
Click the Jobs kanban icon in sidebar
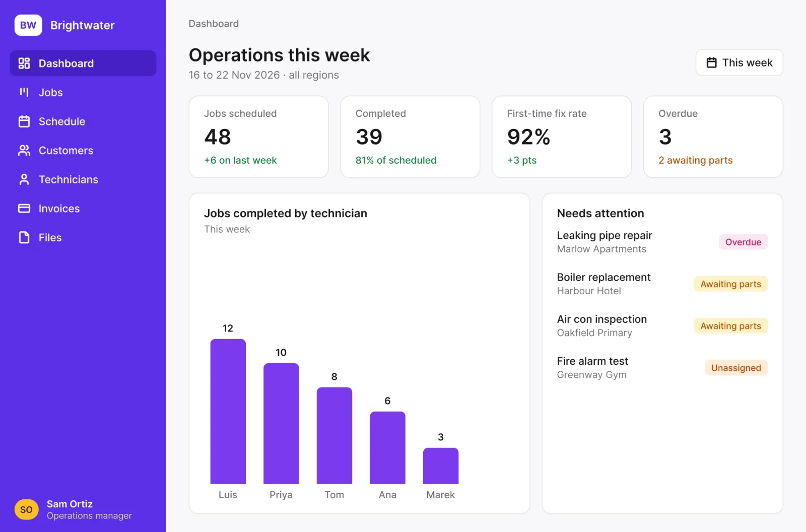[x=24, y=92]
